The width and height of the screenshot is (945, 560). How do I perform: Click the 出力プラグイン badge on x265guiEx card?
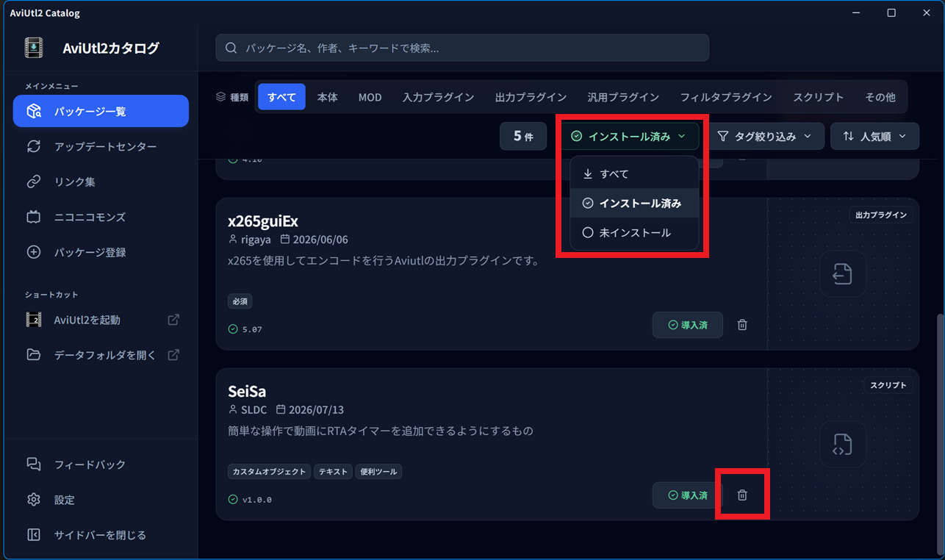[881, 215]
